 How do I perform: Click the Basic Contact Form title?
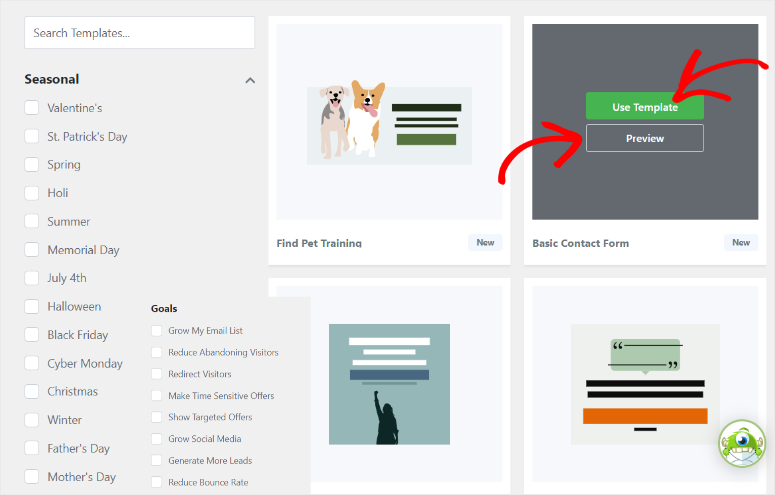(581, 243)
